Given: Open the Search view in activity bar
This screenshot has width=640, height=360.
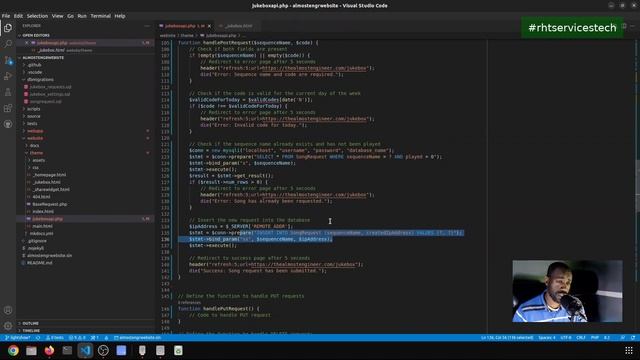Looking at the screenshot, I should point(8,44).
